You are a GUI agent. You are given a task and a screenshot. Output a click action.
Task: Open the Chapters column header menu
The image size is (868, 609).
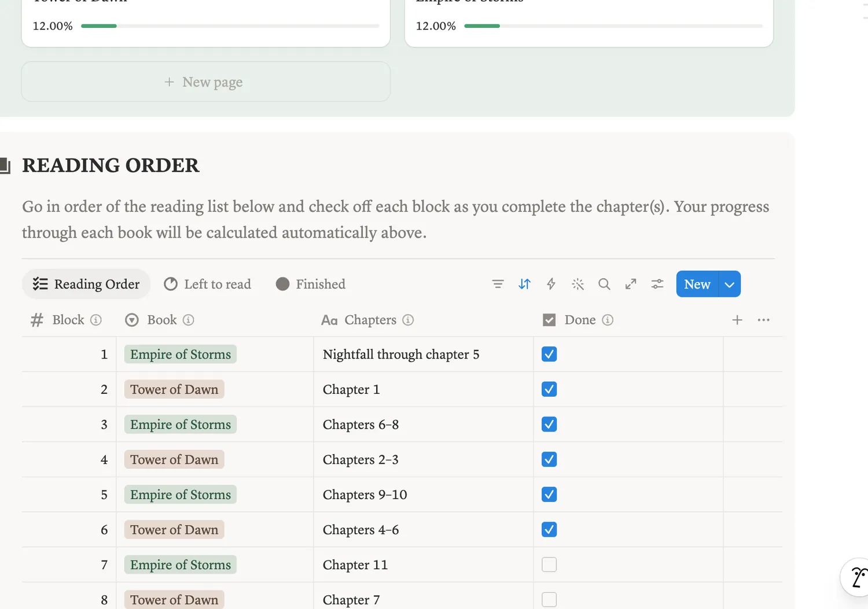point(423,320)
